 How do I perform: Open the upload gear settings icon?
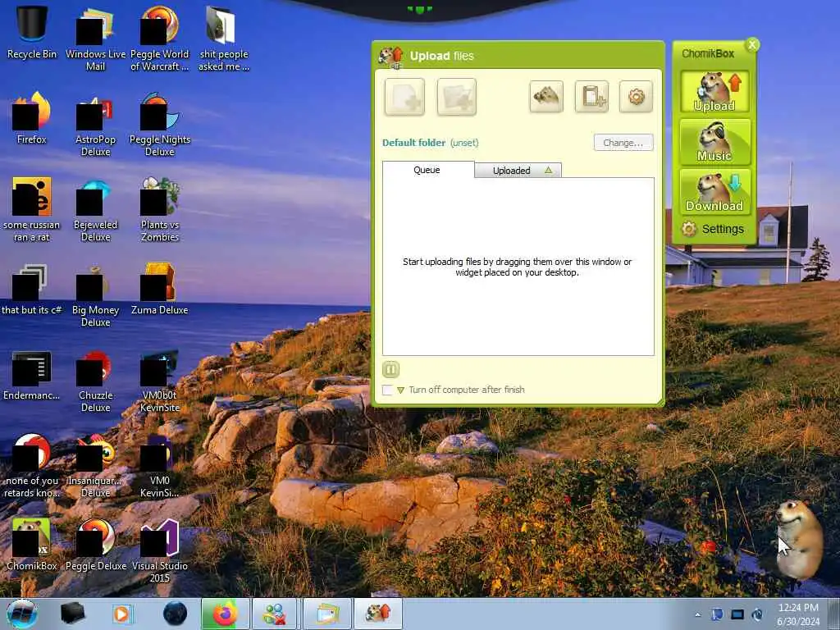tap(636, 97)
